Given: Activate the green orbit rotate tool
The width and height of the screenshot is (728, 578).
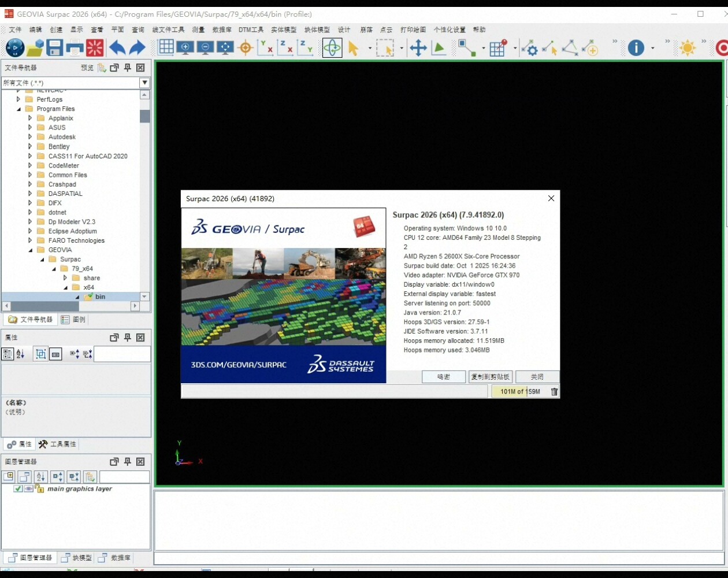Looking at the screenshot, I should click(x=332, y=47).
